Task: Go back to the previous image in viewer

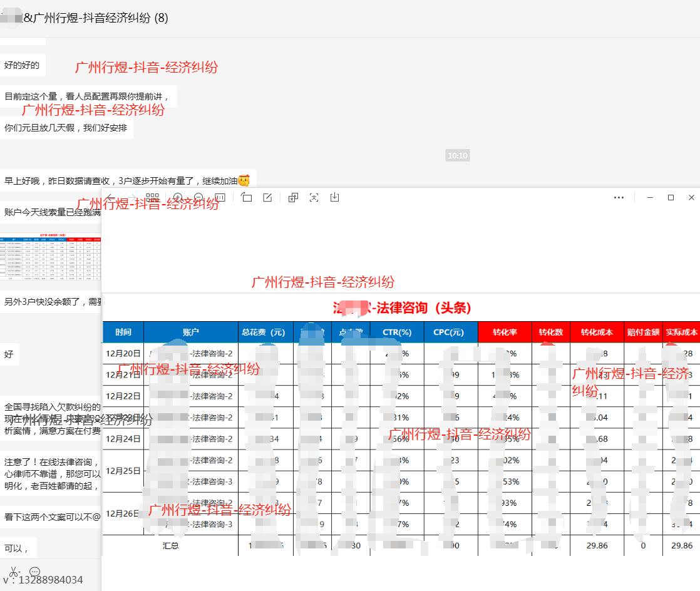Action: click(x=111, y=198)
